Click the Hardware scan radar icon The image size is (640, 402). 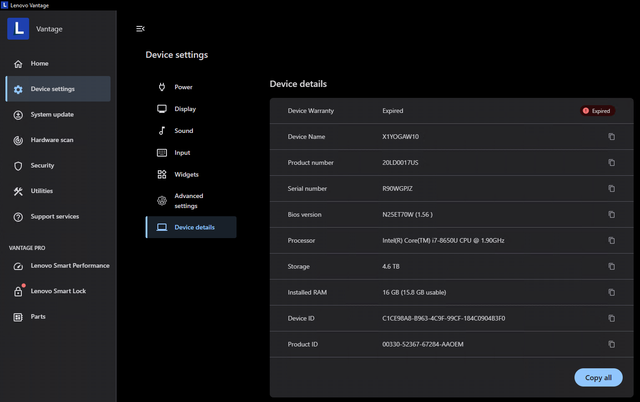[18, 140]
